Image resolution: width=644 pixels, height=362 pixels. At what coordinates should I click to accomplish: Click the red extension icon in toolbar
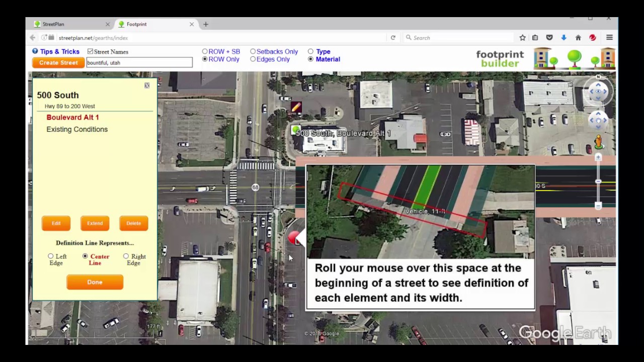pos(593,38)
